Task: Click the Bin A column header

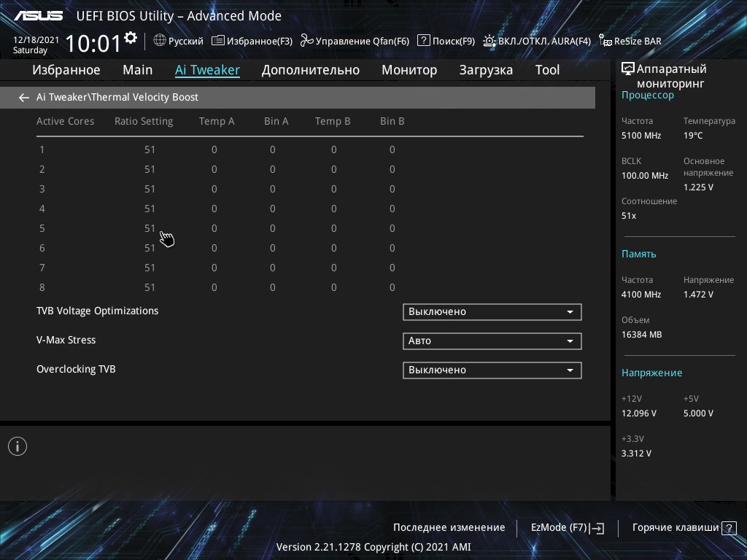Action: click(x=276, y=122)
